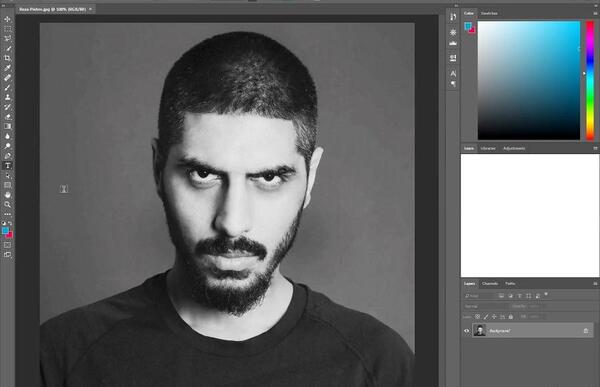600x387 pixels.
Task: Click the rainbow hue slider strip
Action: pos(590,80)
